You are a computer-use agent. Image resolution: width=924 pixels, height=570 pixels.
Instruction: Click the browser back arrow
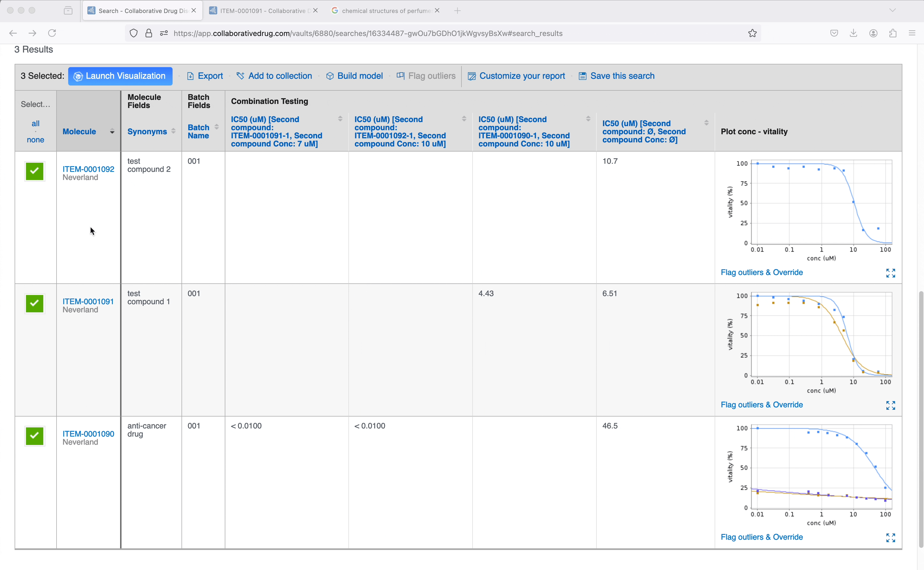(13, 33)
